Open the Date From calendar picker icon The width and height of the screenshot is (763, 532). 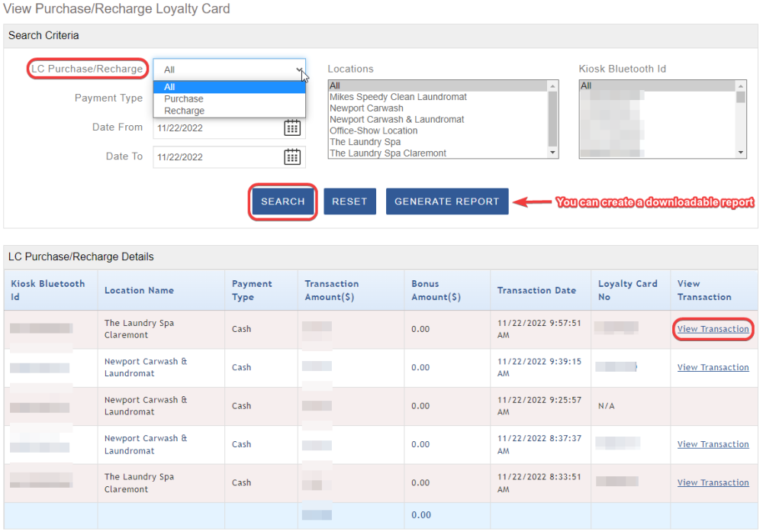[292, 128]
